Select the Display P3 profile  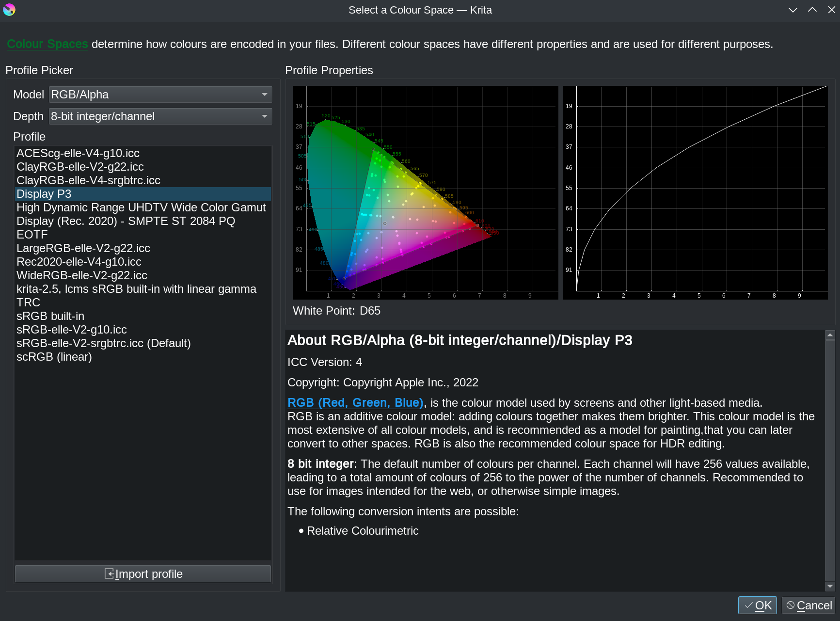coord(143,194)
